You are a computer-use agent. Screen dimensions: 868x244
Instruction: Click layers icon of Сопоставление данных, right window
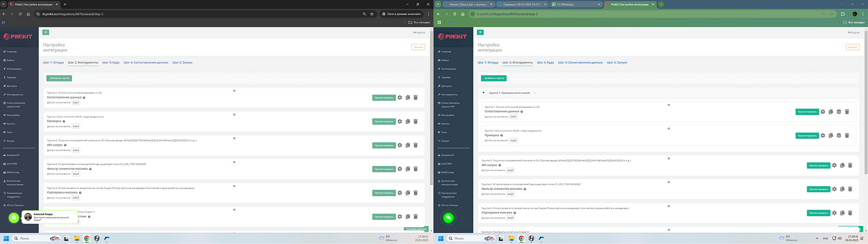[x=839, y=111]
